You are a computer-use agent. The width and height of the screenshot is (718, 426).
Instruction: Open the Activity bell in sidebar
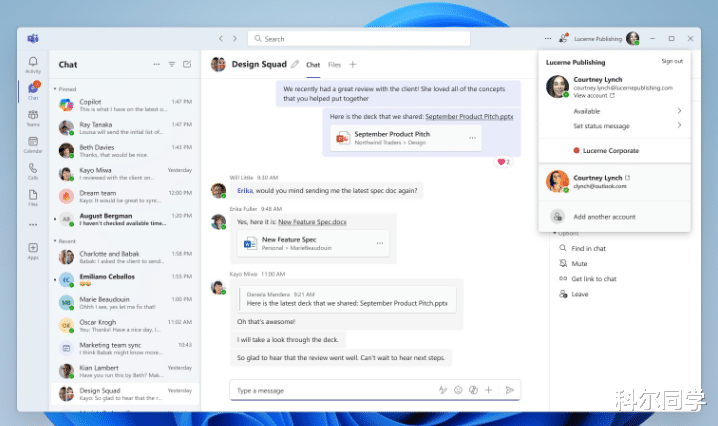click(33, 65)
